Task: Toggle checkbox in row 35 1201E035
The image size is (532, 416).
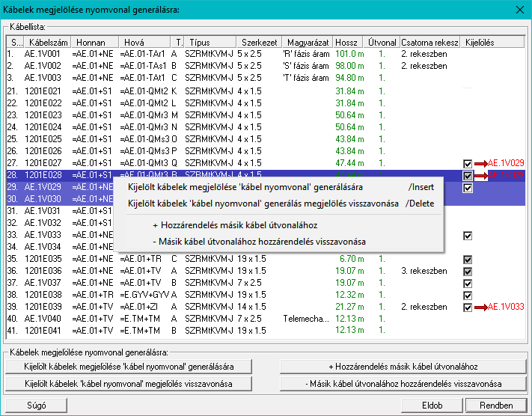Action: tap(468, 260)
